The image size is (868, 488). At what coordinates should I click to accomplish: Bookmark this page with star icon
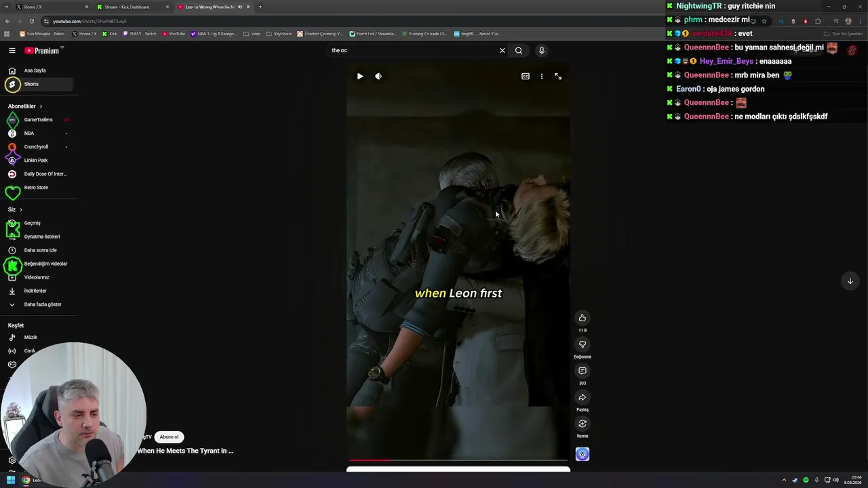click(764, 21)
